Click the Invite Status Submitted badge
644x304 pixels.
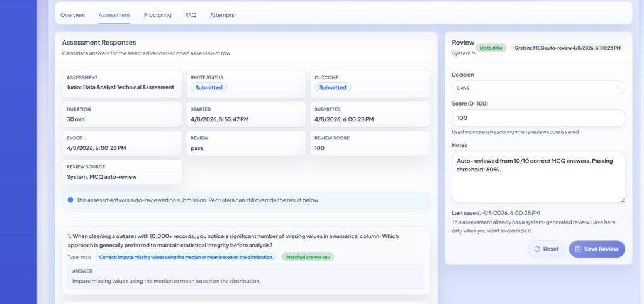(x=209, y=87)
